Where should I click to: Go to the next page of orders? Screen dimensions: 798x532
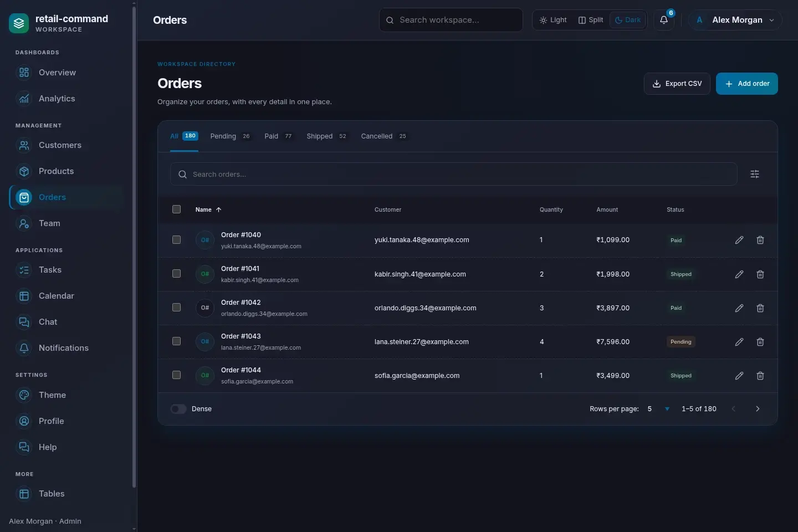[758, 409]
